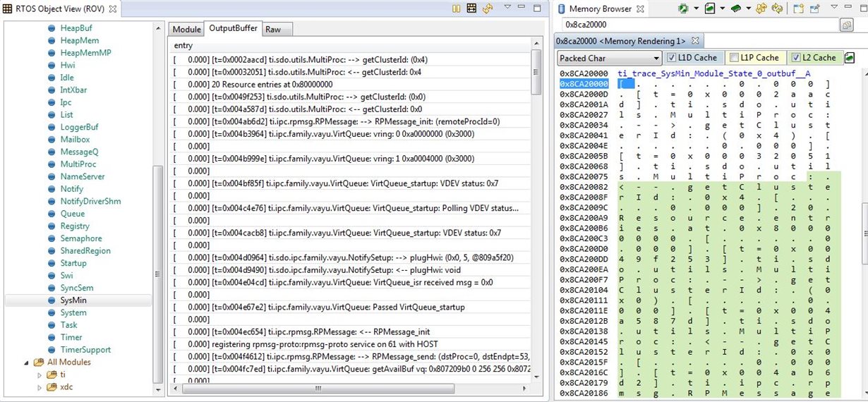This screenshot has height=402, width=868.
Task: Switch to the Module tab
Action: pyautogui.click(x=187, y=29)
